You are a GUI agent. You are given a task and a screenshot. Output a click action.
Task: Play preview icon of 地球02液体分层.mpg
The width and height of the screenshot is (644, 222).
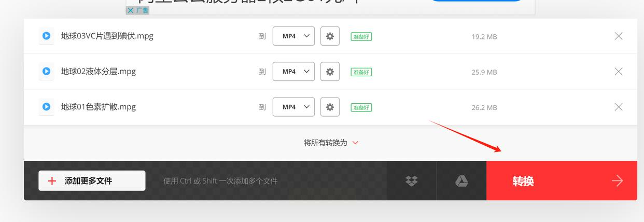pyautogui.click(x=46, y=71)
